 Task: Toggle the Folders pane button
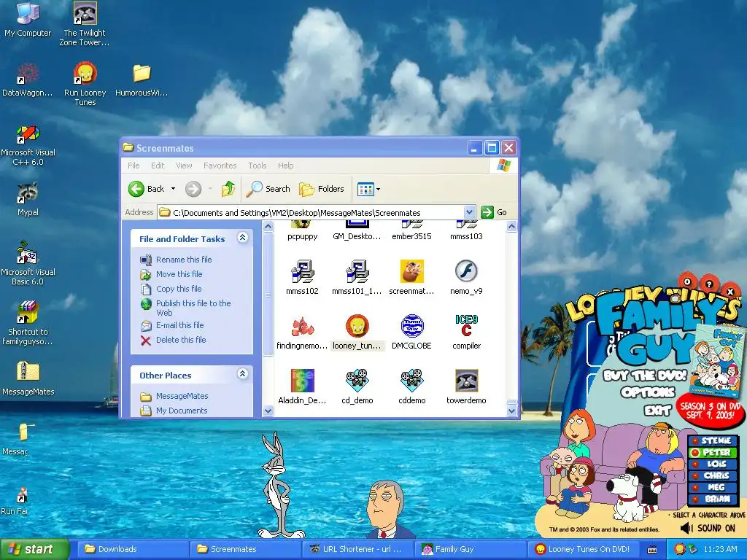pos(322,189)
